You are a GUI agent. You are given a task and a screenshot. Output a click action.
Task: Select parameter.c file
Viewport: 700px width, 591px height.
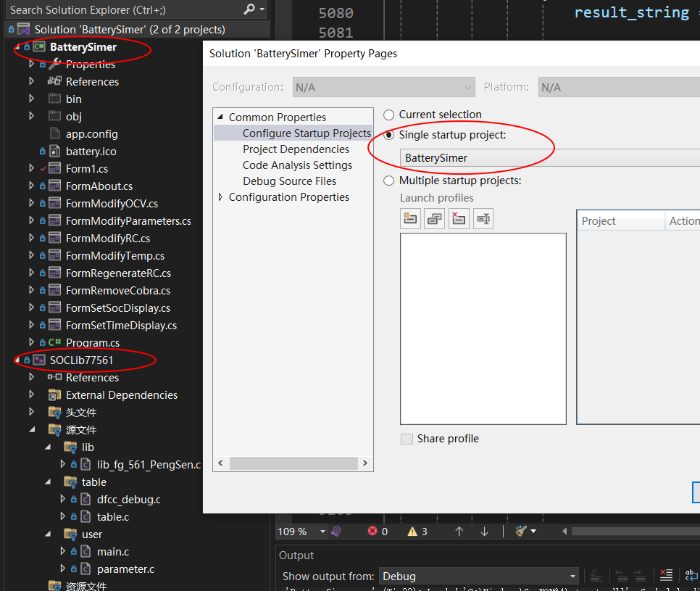[125, 569]
